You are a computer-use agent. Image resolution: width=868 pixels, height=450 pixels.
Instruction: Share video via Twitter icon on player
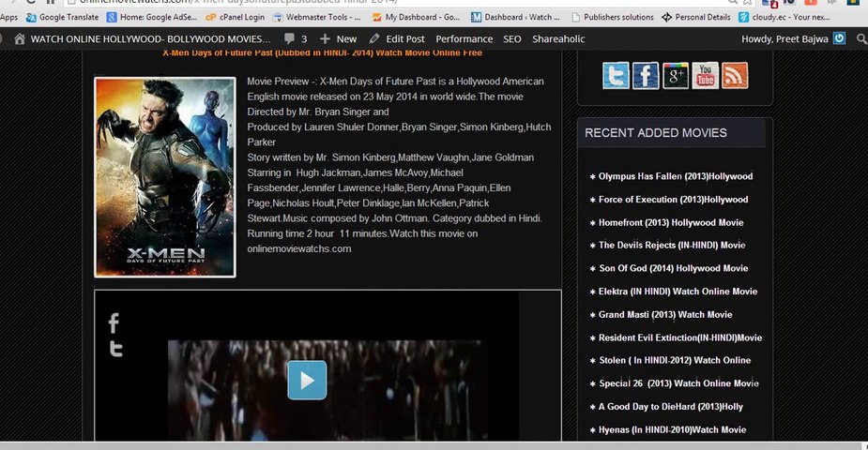pyautogui.click(x=115, y=349)
